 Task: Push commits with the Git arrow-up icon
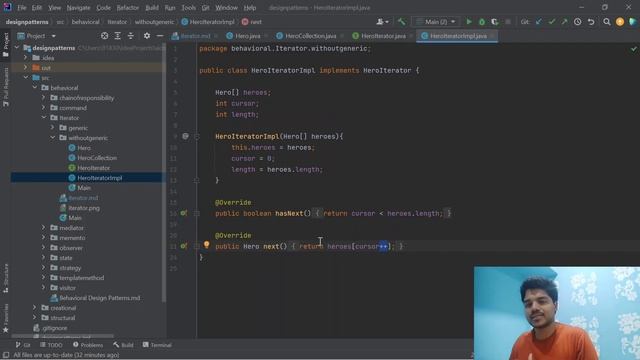tap(564, 22)
